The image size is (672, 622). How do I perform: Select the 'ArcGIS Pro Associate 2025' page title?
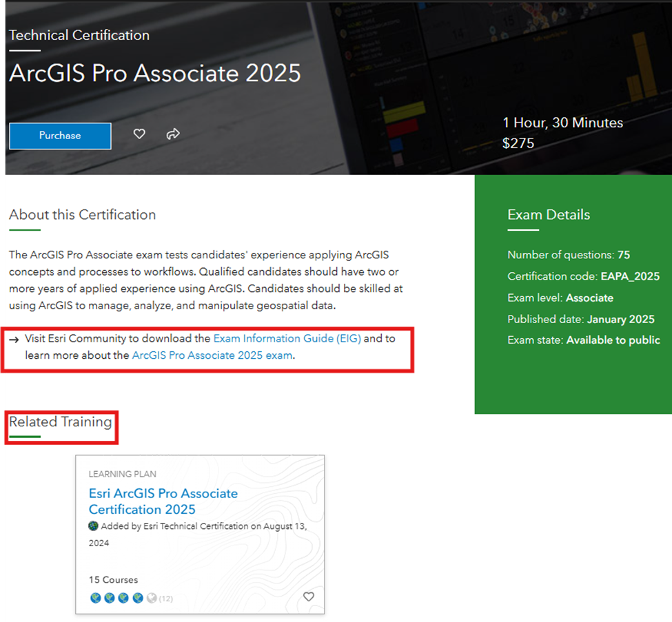point(154,73)
